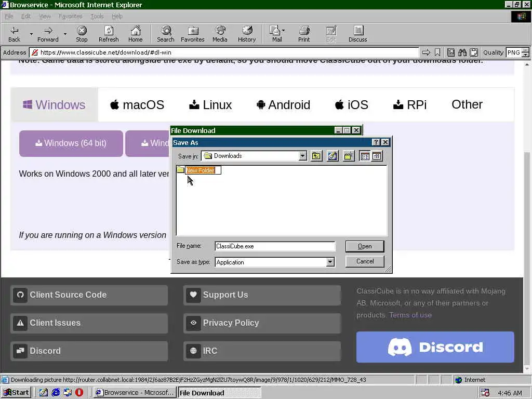Click the Mail toolbar icon
This screenshot has height=399, width=532.
275,34
